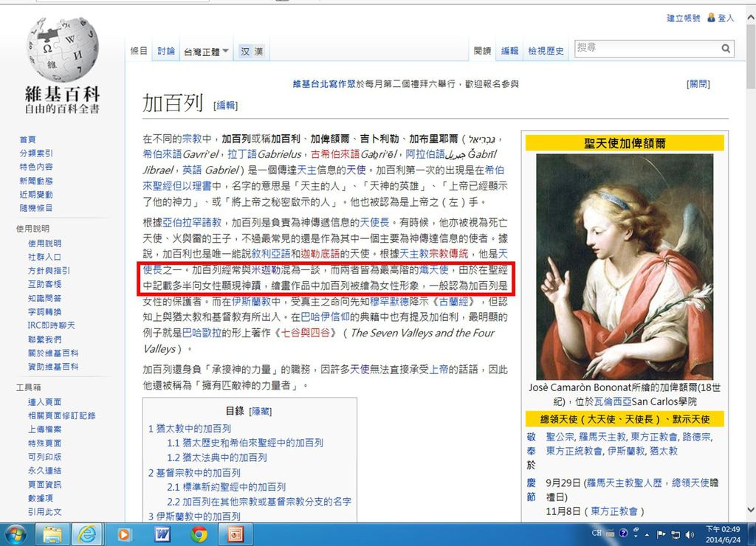Click the CH input language indicator
The image size is (756, 546).
click(x=597, y=533)
